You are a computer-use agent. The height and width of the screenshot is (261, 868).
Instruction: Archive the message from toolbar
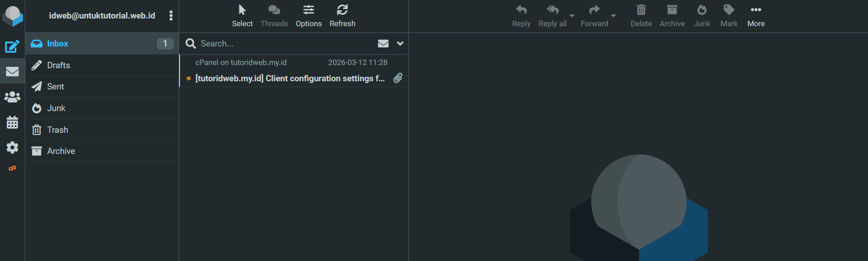click(672, 16)
